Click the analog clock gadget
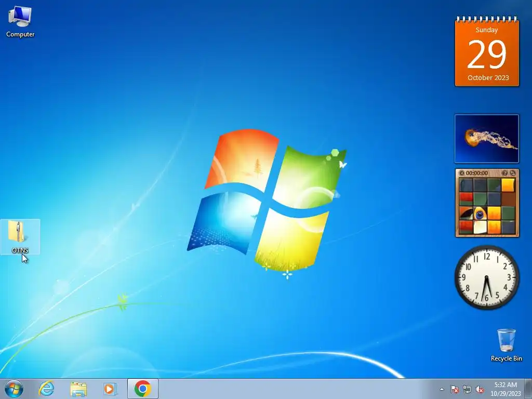The width and height of the screenshot is (532, 399). coord(487,277)
